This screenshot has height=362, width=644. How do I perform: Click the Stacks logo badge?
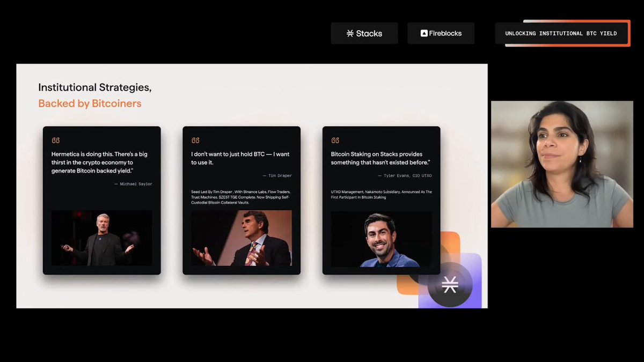coord(364,33)
